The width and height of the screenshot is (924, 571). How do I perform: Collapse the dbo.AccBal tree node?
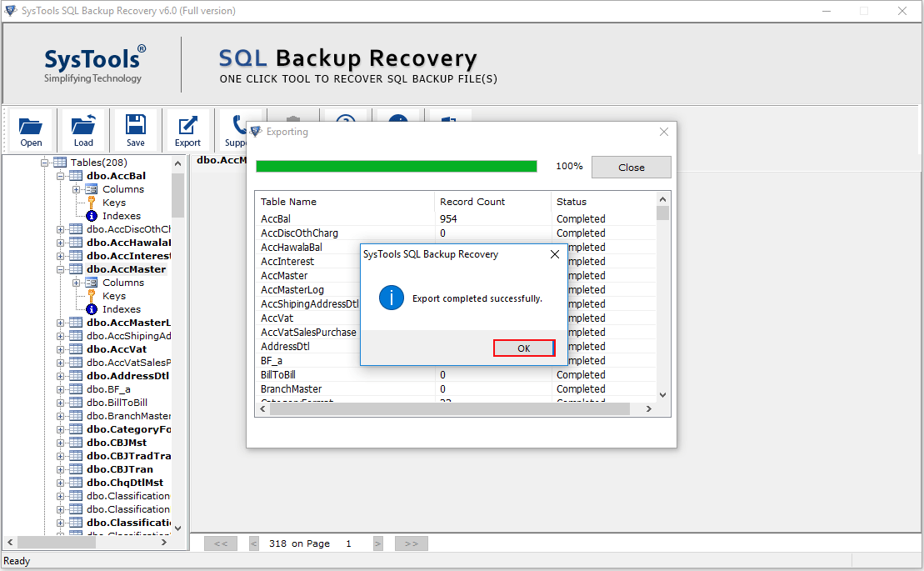click(60, 176)
